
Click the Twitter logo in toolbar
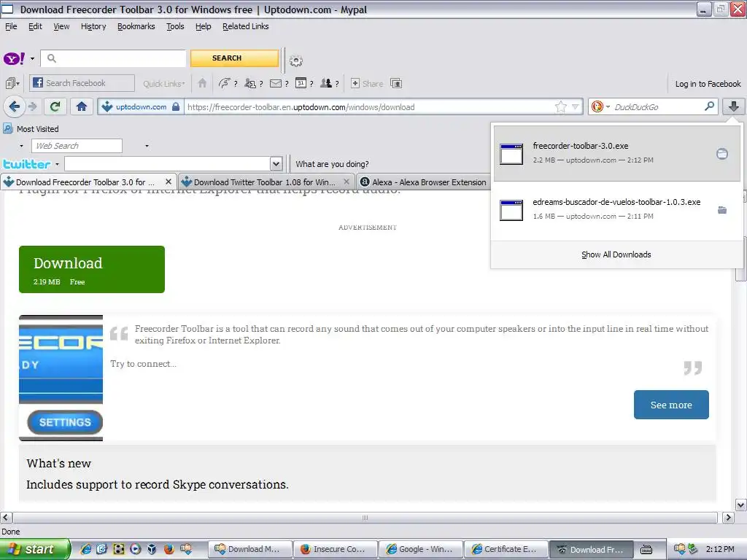pos(27,164)
